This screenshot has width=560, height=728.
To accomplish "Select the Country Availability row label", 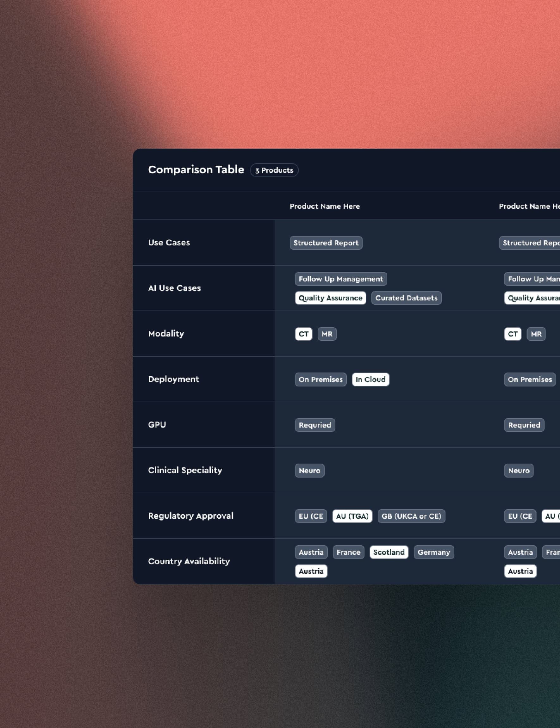I will [x=189, y=561].
